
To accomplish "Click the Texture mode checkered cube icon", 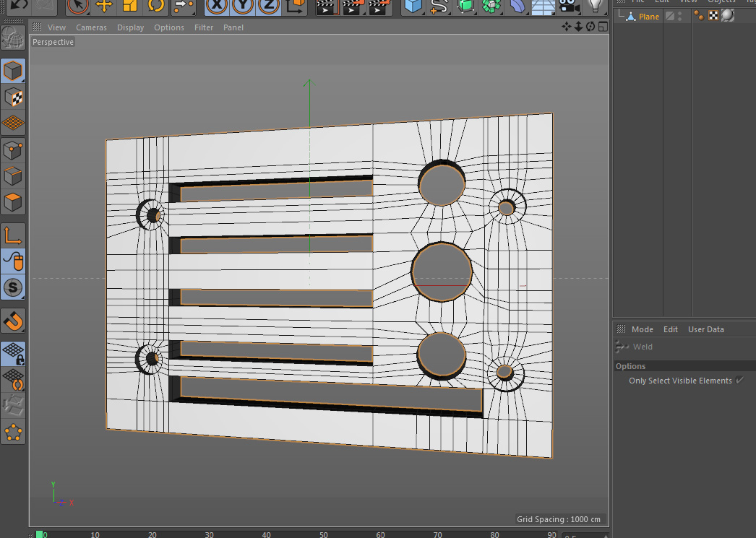I will point(13,97).
